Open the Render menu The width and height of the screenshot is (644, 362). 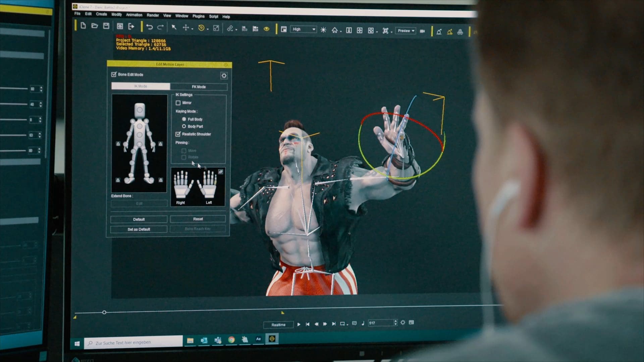[x=153, y=15]
